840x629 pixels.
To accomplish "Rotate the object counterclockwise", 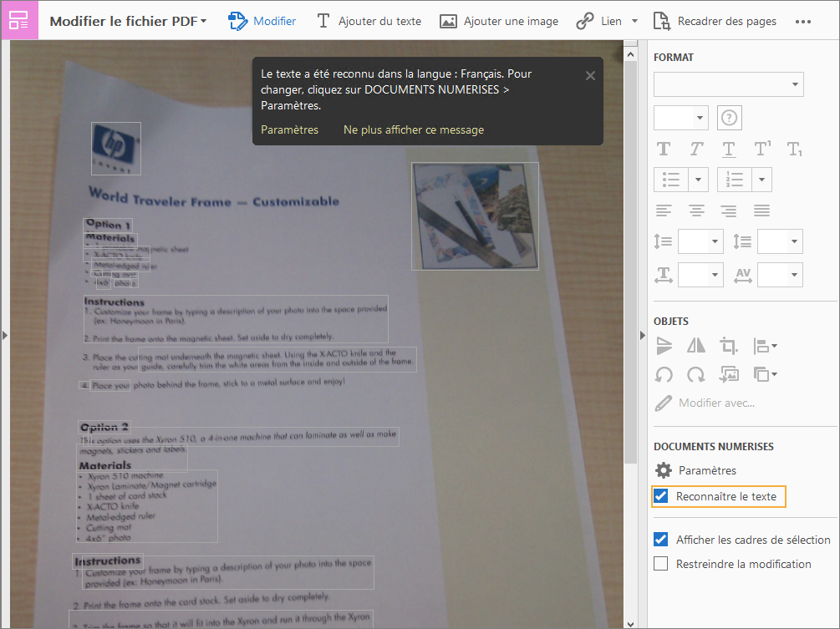I will click(664, 374).
